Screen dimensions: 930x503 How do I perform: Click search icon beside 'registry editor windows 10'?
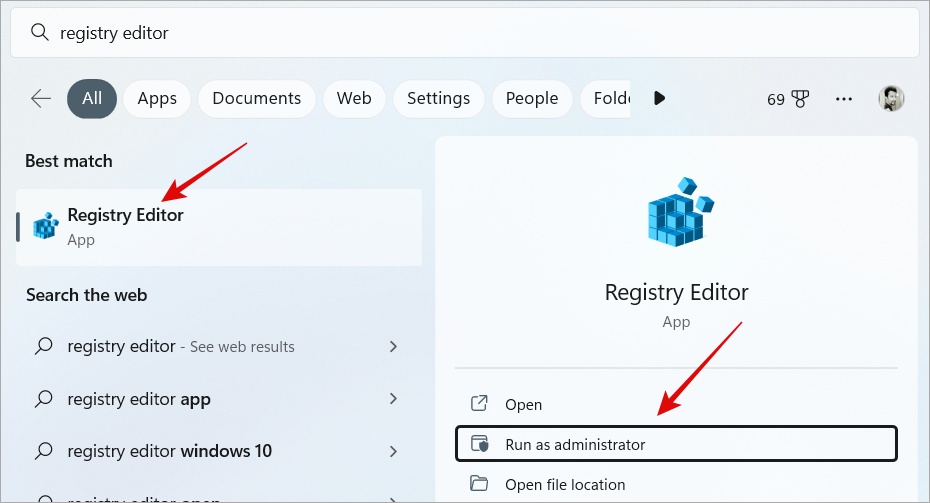[44, 451]
